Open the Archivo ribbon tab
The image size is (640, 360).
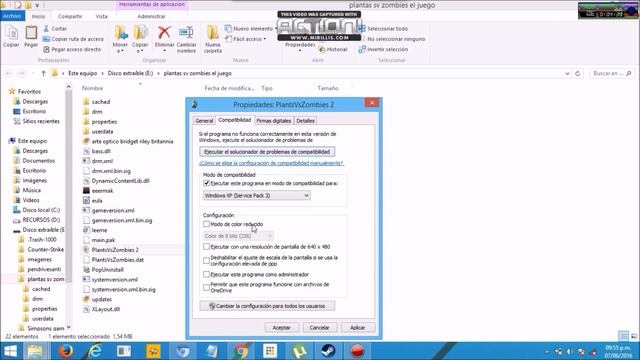tap(12, 16)
